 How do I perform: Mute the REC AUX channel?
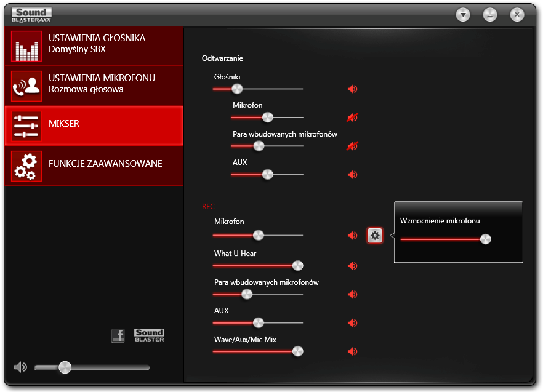[x=352, y=323]
